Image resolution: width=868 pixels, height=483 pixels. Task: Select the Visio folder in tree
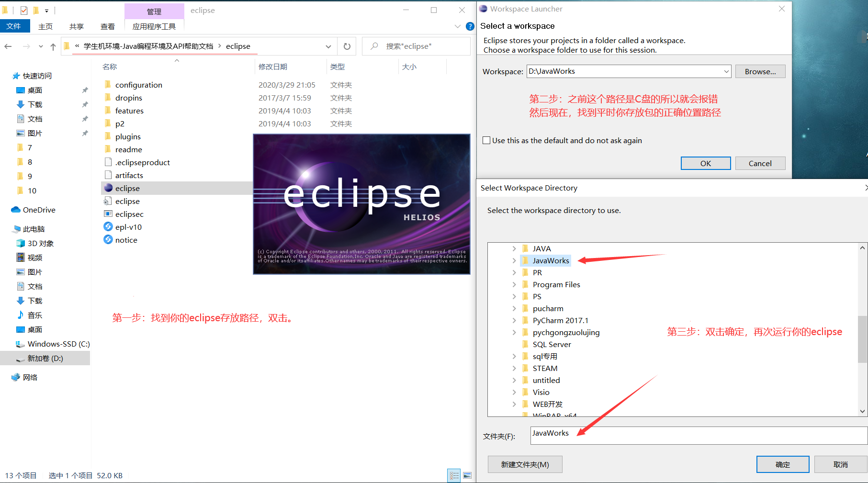541,392
